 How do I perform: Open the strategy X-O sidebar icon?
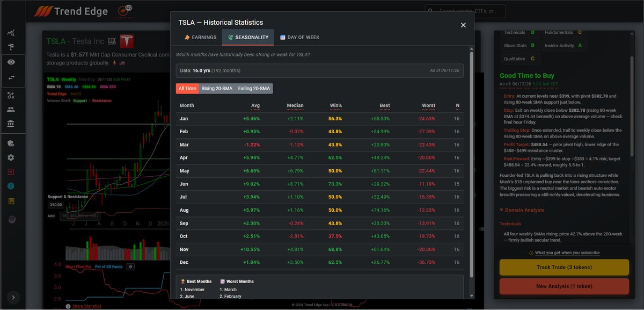pos(11,95)
